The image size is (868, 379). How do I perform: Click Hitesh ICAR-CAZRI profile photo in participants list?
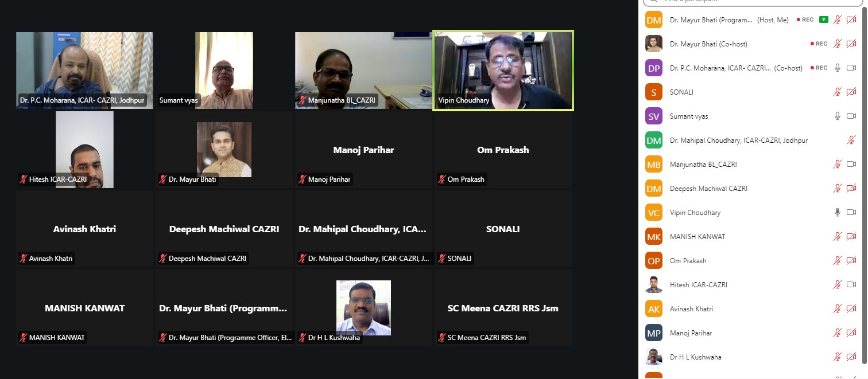click(653, 284)
